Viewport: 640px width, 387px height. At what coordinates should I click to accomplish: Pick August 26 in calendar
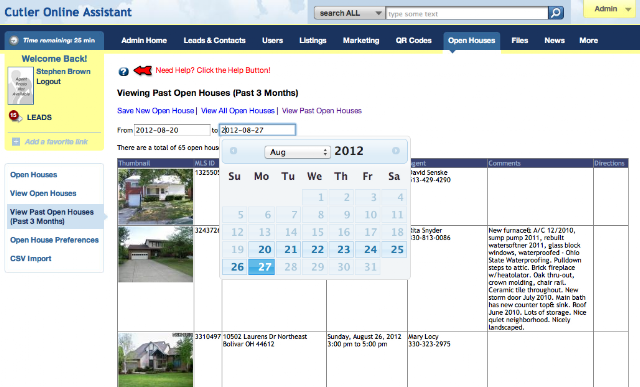[x=235, y=267]
